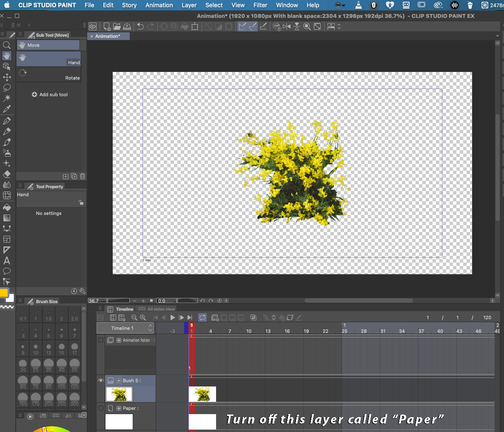Select the Airbrush spray tool
This screenshot has width=504, height=432.
point(6,153)
